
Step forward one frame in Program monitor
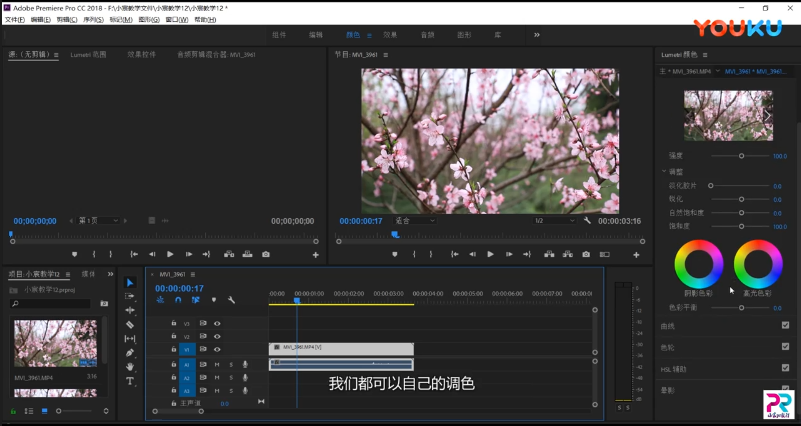pos(509,254)
